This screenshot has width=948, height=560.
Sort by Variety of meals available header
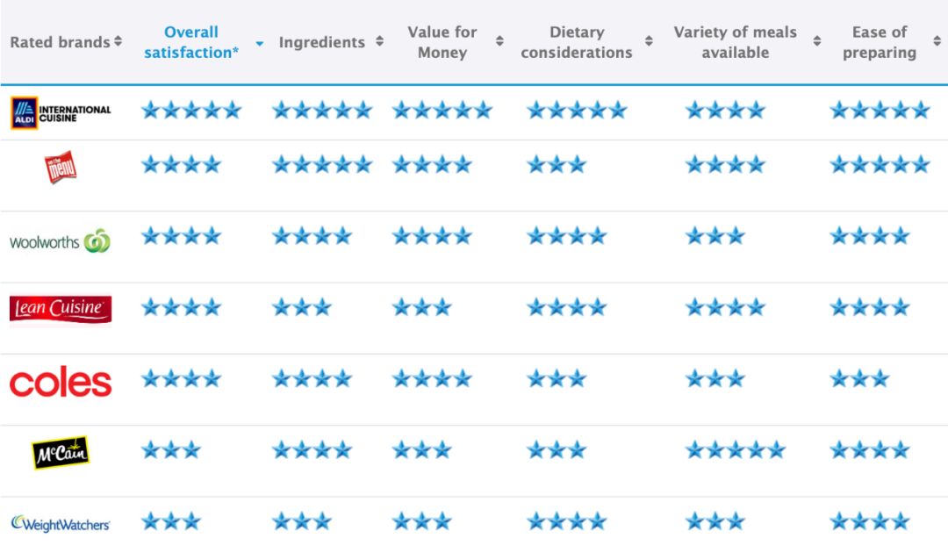pyautogui.click(x=736, y=42)
